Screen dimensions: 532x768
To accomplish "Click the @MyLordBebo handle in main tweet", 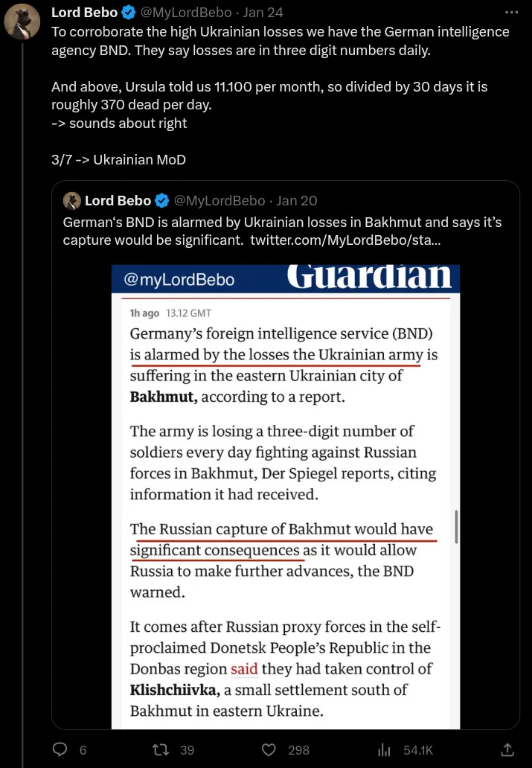I will pos(187,13).
